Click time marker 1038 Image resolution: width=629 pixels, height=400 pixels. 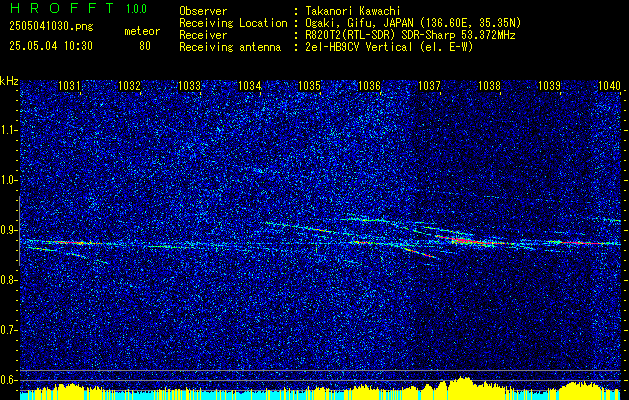(489, 85)
